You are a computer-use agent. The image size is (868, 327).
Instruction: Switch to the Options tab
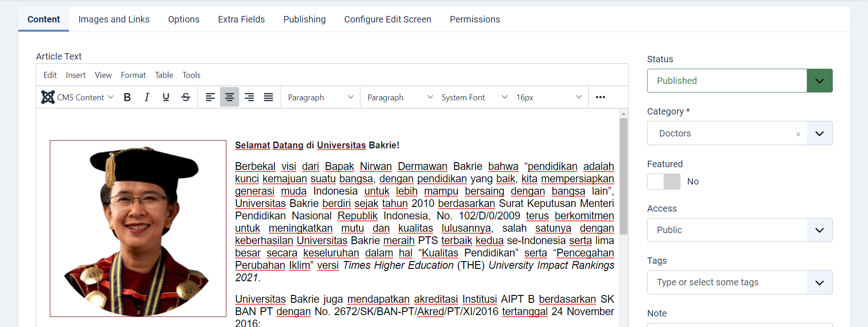click(x=183, y=19)
